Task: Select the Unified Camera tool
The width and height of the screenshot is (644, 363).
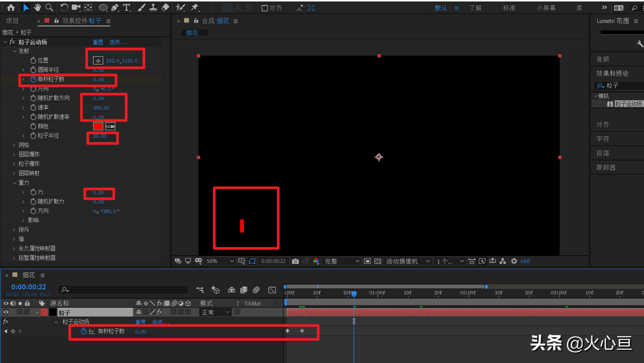Action: [x=76, y=8]
